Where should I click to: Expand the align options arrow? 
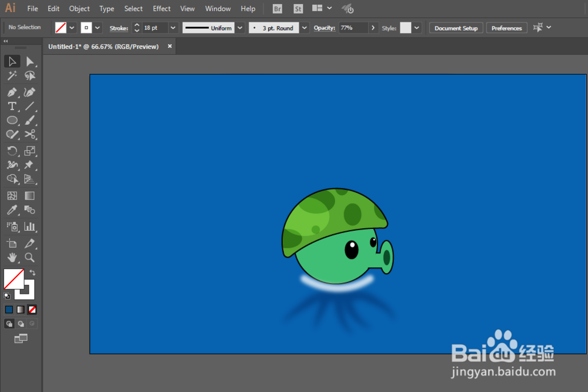(549, 28)
